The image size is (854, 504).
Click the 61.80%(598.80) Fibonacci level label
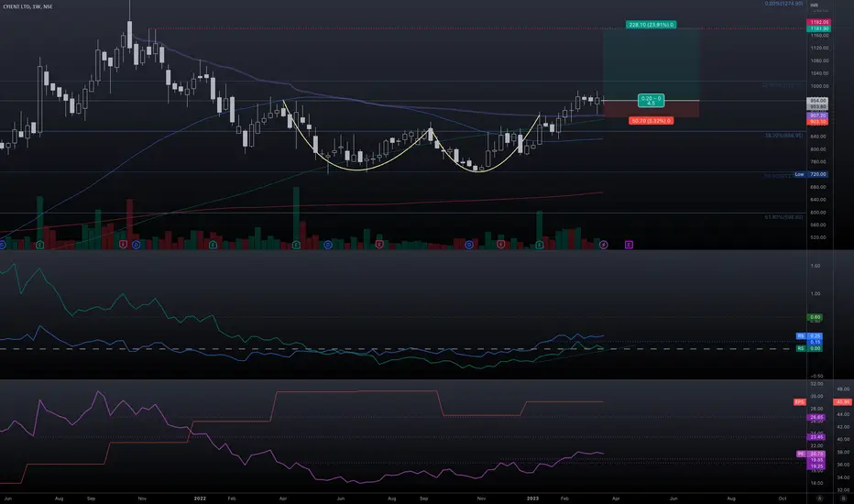coord(783,217)
